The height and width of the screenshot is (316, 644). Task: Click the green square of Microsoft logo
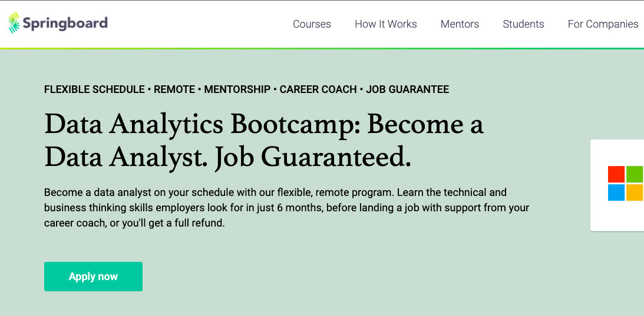(x=635, y=174)
